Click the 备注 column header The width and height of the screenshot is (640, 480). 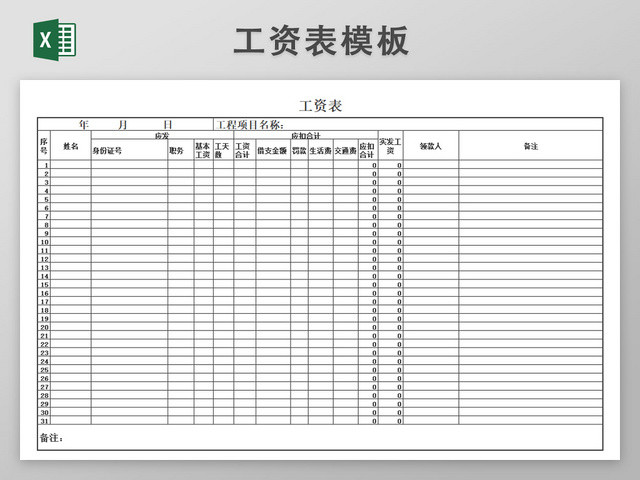(531, 146)
